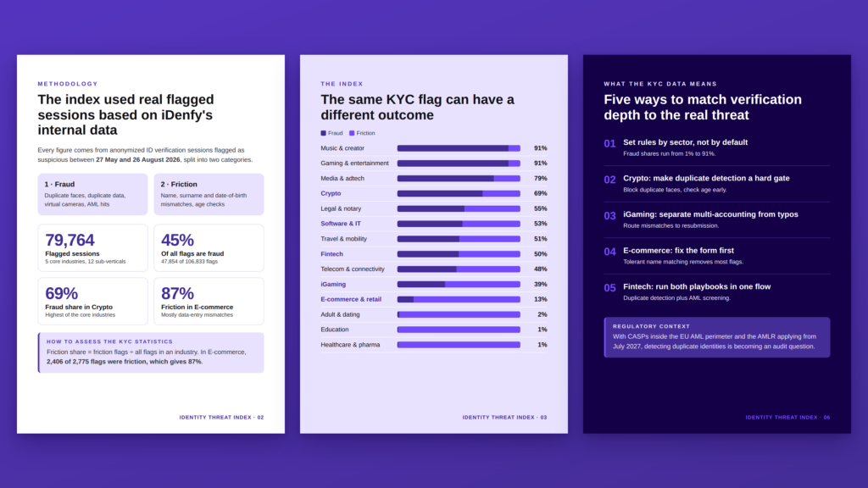Click 'HOW TO ASSESS THE KYC STATISTICS' heading

[x=109, y=342]
